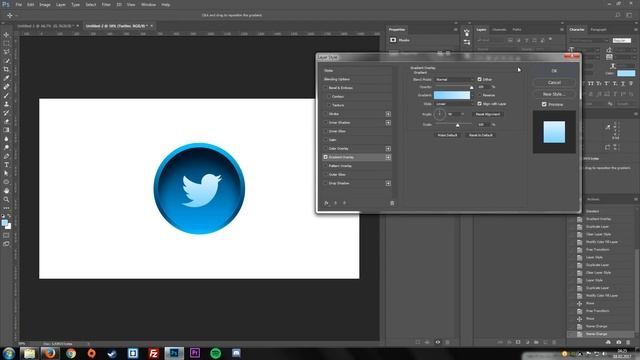Open Spotify from the taskbar
640x360 pixels.
click(216, 353)
